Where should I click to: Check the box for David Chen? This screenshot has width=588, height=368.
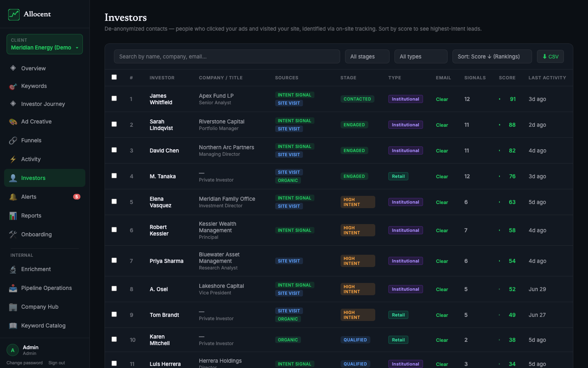click(x=114, y=150)
